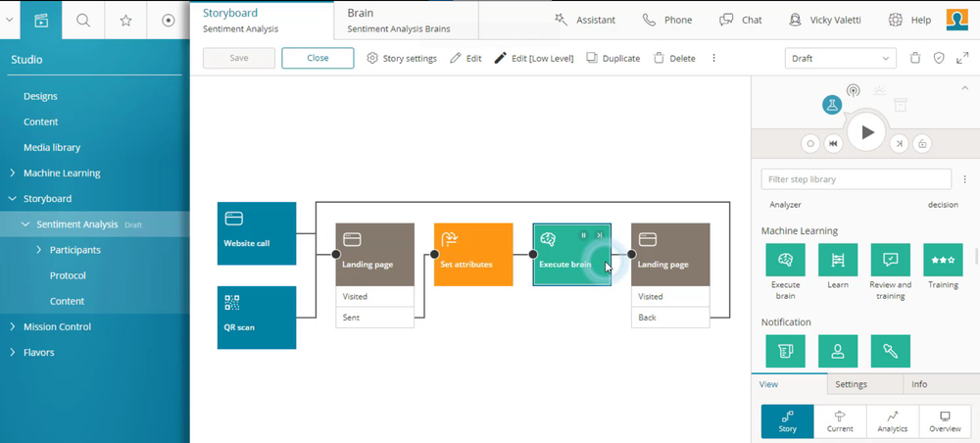This screenshot has height=443, width=980.
Task: Click the shield check icon
Action: [939, 58]
